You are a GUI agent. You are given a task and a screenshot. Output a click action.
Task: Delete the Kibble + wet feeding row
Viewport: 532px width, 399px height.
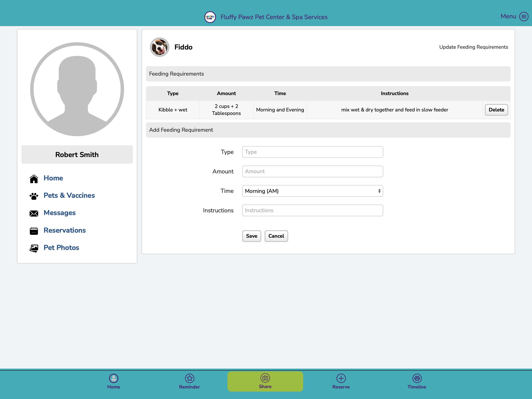pos(496,110)
